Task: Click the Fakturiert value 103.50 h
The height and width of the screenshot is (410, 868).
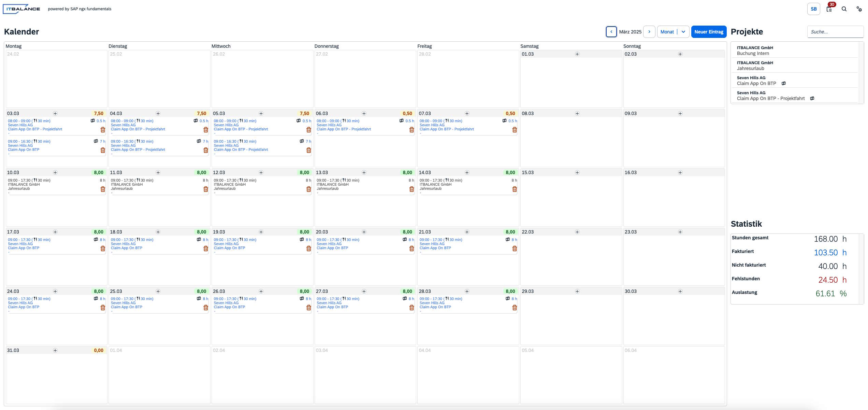Action: [x=830, y=253]
